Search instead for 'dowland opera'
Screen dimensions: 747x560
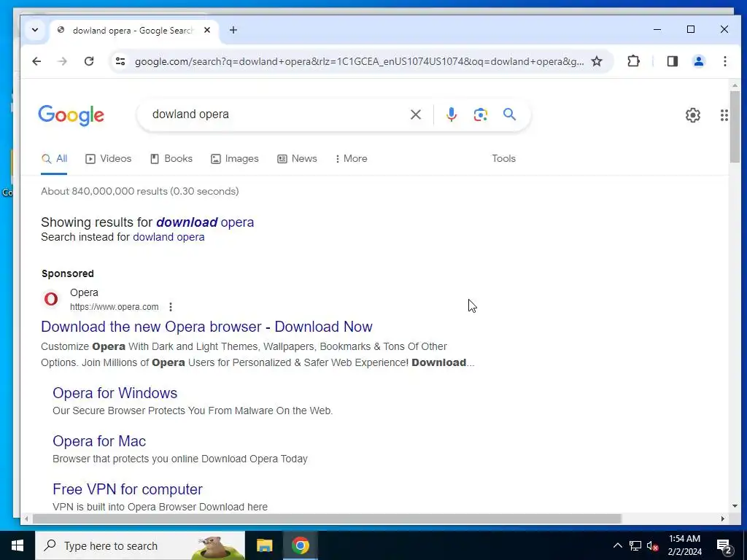click(x=169, y=237)
